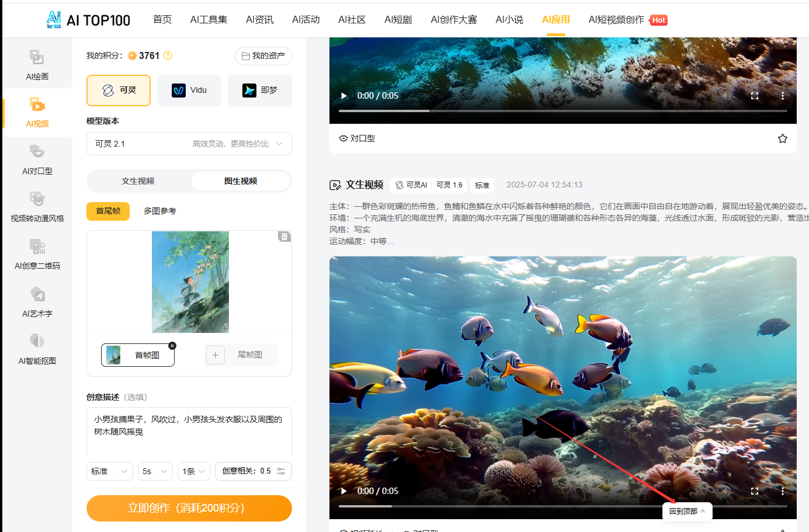Open AI资讯 in top navigation
This screenshot has width=809, height=532.
(260, 20)
